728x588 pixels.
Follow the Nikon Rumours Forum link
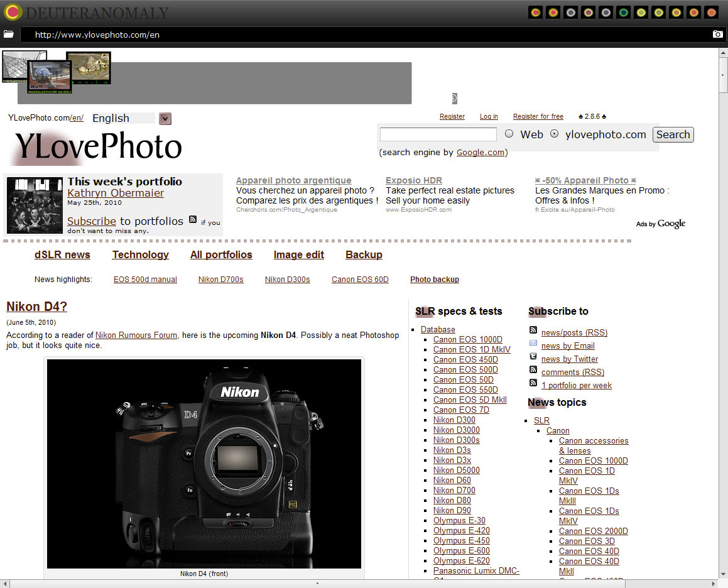[136, 335]
